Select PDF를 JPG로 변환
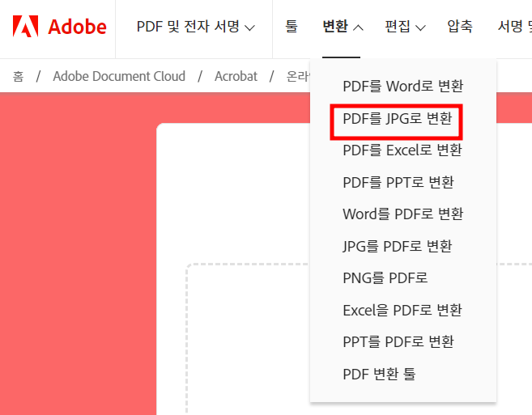 398,118
